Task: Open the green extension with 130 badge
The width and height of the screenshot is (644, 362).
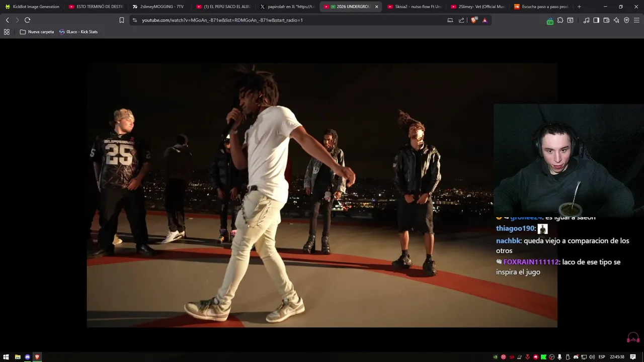Action: tap(550, 21)
